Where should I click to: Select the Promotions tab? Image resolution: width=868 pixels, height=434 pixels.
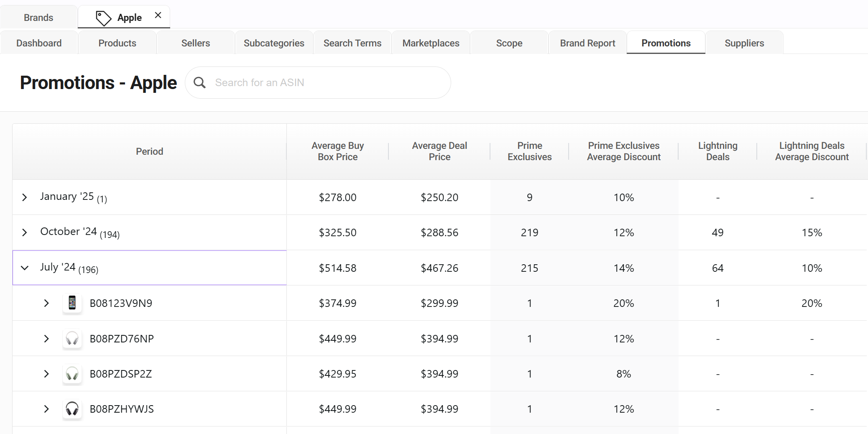(x=666, y=43)
